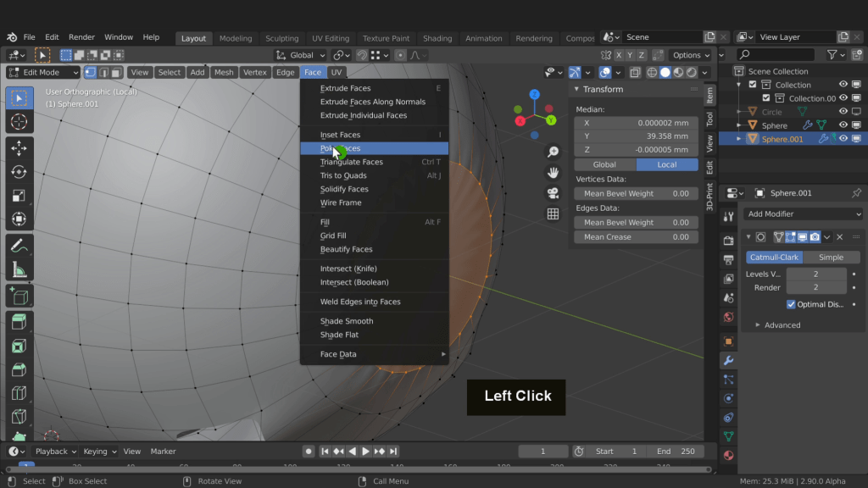Screen dimensions: 868x488
Task: Open the Add Modifier dropdown
Action: click(x=804, y=214)
